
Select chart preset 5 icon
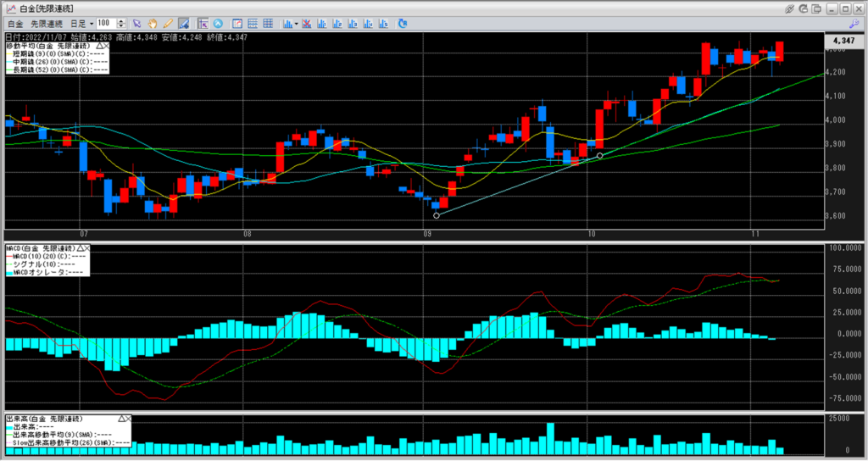(384, 24)
